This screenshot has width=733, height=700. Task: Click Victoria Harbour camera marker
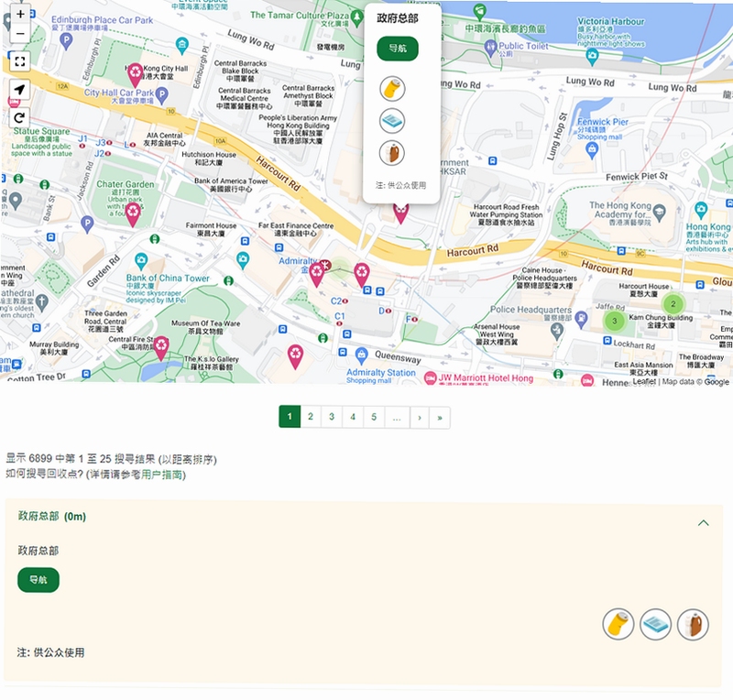pos(592,57)
